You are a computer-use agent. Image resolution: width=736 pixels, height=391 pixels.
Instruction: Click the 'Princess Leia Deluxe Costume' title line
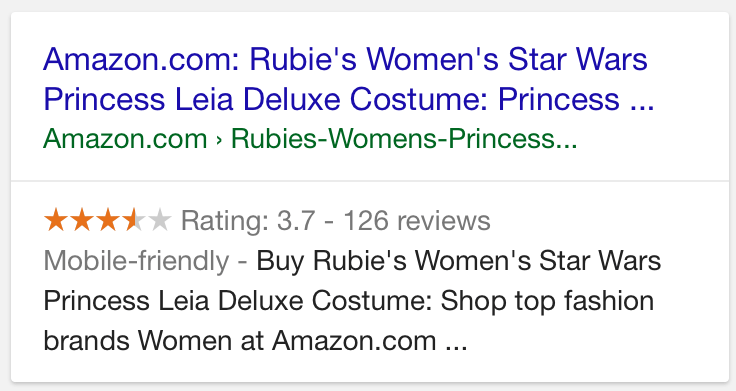tap(349, 99)
